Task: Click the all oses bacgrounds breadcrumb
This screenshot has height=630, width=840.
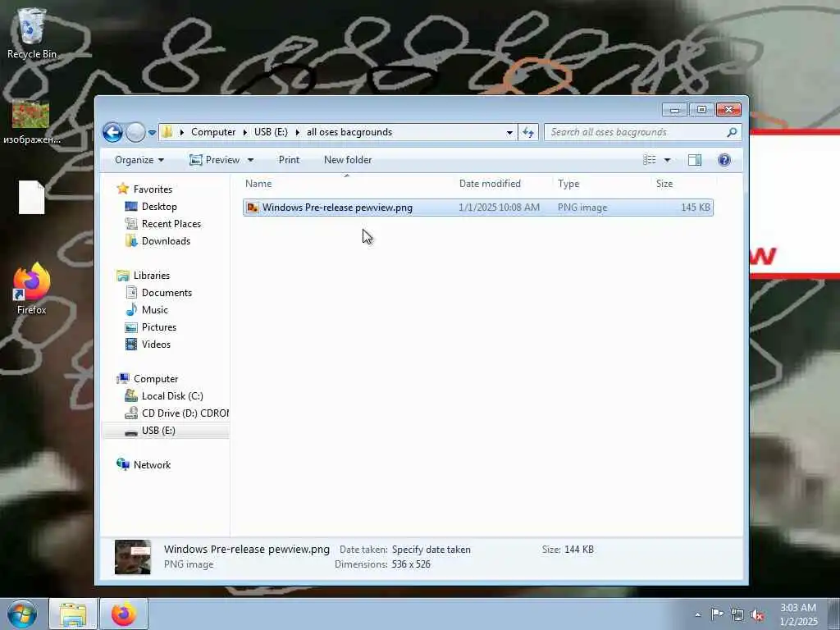Action: point(349,132)
